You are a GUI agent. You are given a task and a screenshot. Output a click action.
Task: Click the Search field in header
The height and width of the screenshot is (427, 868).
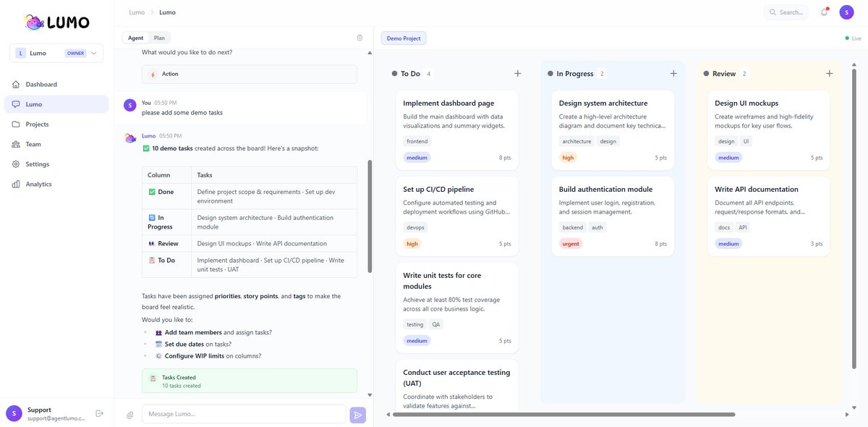[x=786, y=12]
